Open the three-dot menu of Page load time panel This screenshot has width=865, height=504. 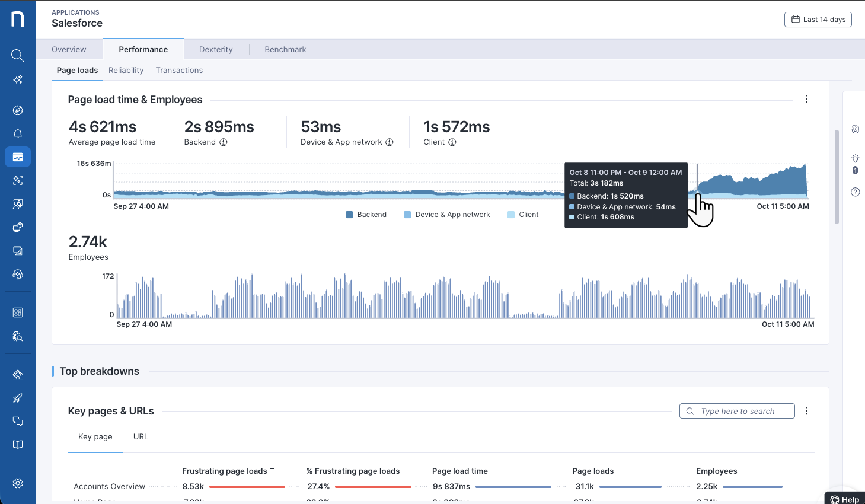coord(807,99)
